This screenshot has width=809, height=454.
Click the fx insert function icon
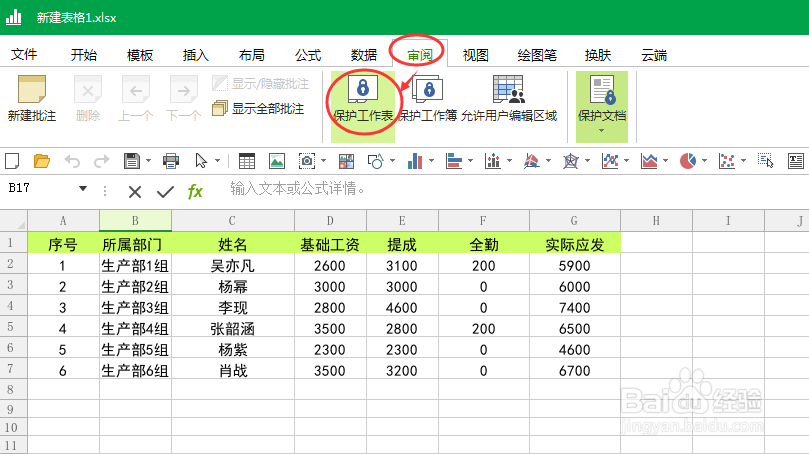(195, 191)
